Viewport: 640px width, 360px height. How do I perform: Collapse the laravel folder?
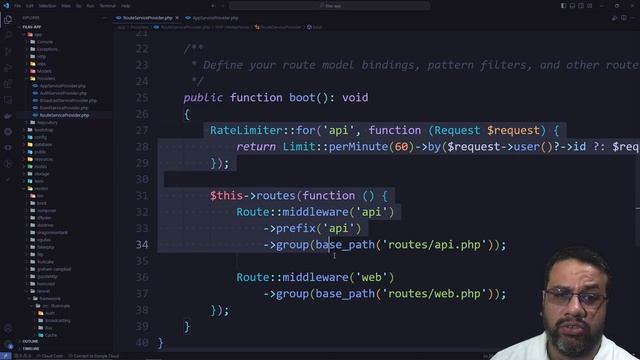pyautogui.click(x=43, y=291)
